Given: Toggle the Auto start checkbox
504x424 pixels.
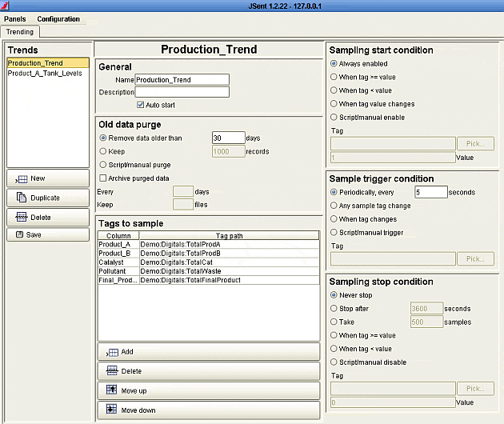Looking at the screenshot, I should point(140,105).
